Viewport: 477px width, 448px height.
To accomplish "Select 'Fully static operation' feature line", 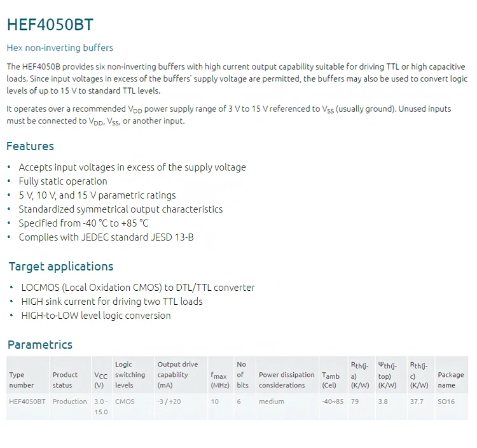I will [63, 181].
